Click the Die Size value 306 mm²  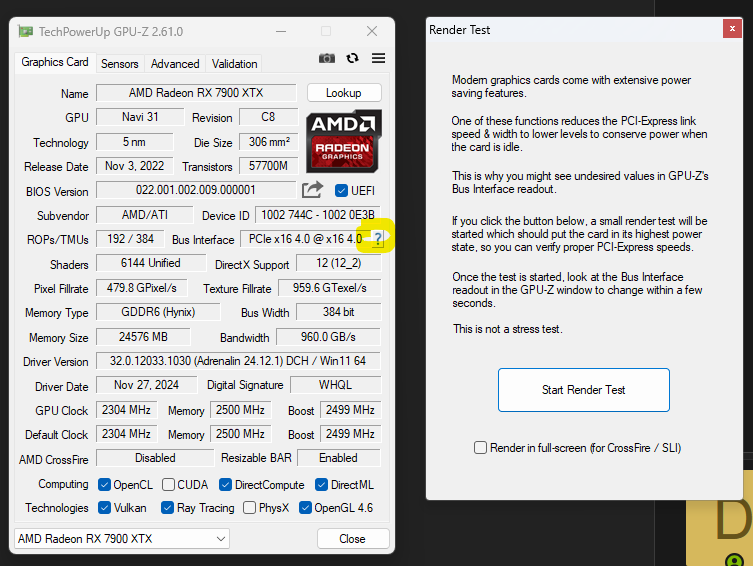coord(269,142)
